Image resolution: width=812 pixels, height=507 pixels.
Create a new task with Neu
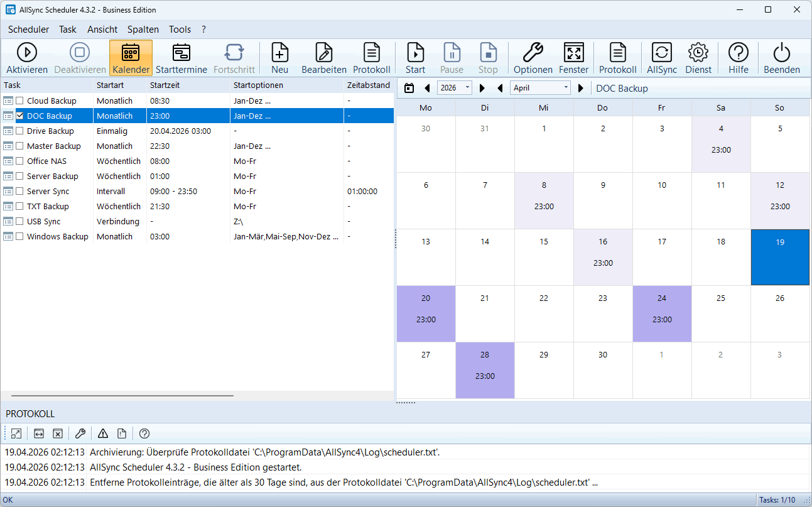pos(279,58)
